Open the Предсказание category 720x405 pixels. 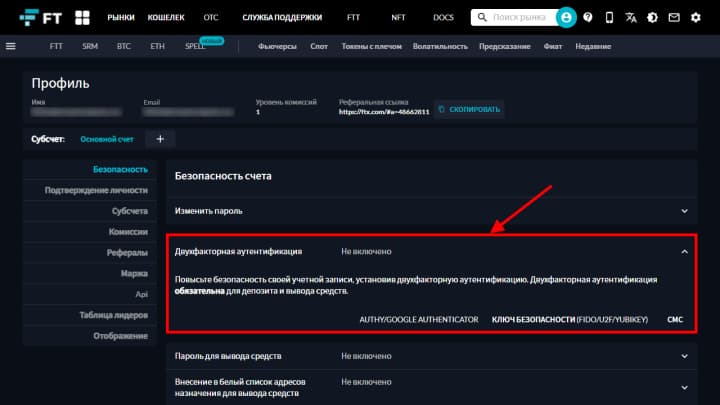(505, 46)
